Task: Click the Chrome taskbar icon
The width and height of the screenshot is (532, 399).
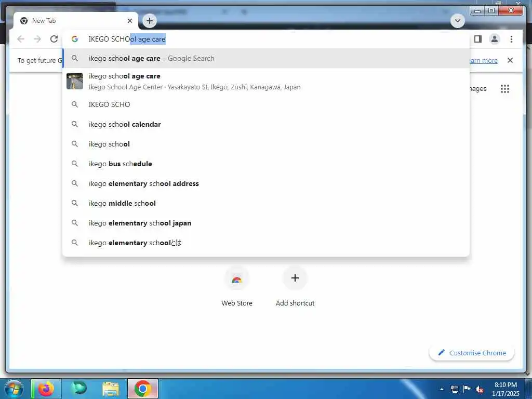Action: [143, 389]
